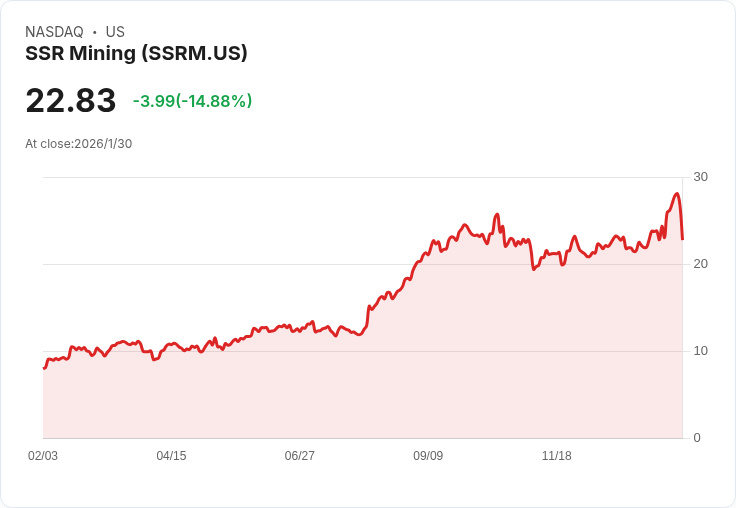Screen dimensions: 736x508
Task: Click the 20 y-axis label
Action: [x=700, y=264]
